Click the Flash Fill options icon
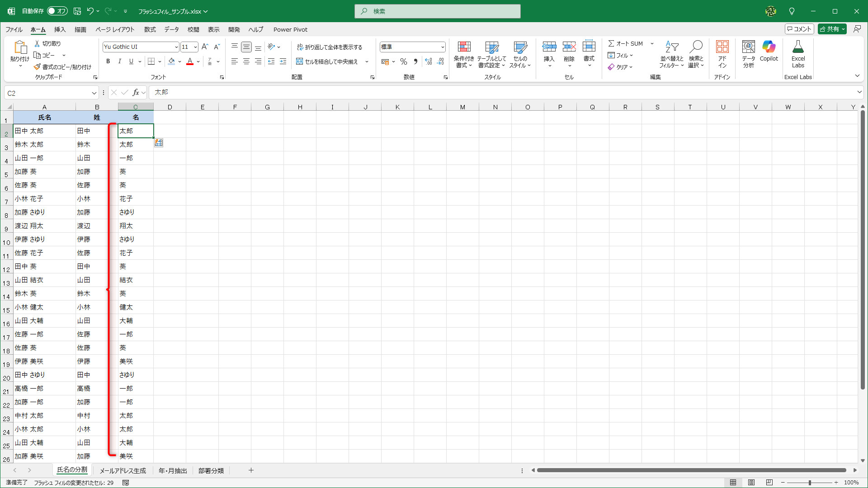Viewport: 868px width, 488px height. point(159,143)
